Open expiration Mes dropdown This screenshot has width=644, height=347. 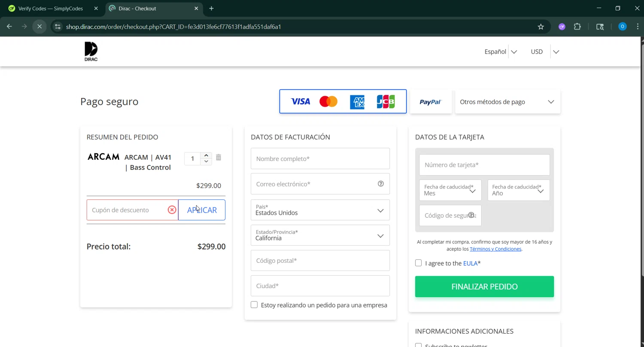[450, 190]
